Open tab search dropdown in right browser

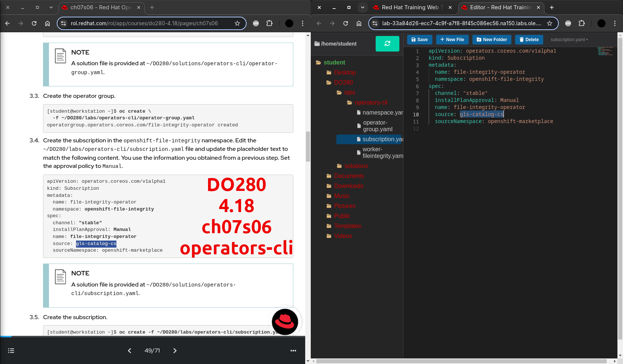point(363,7)
